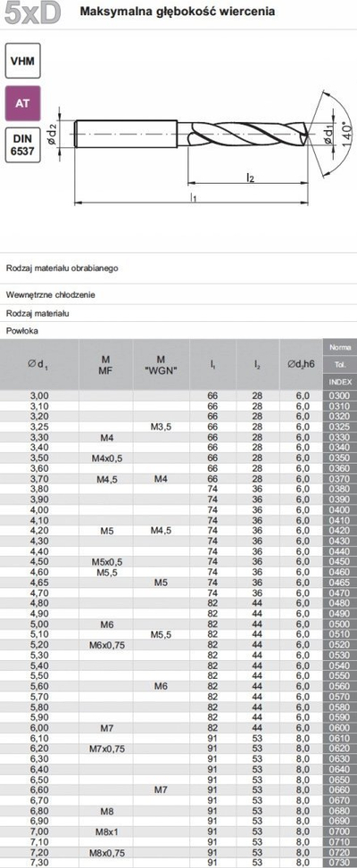This screenshot has width=357, height=868.
Task: Click the l1 length dimension label
Action: coord(193,196)
